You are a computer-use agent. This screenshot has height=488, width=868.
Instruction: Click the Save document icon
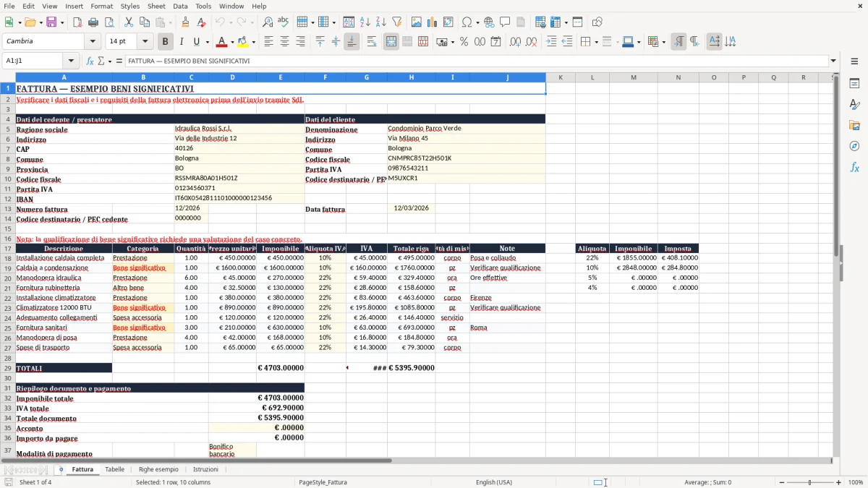point(51,22)
